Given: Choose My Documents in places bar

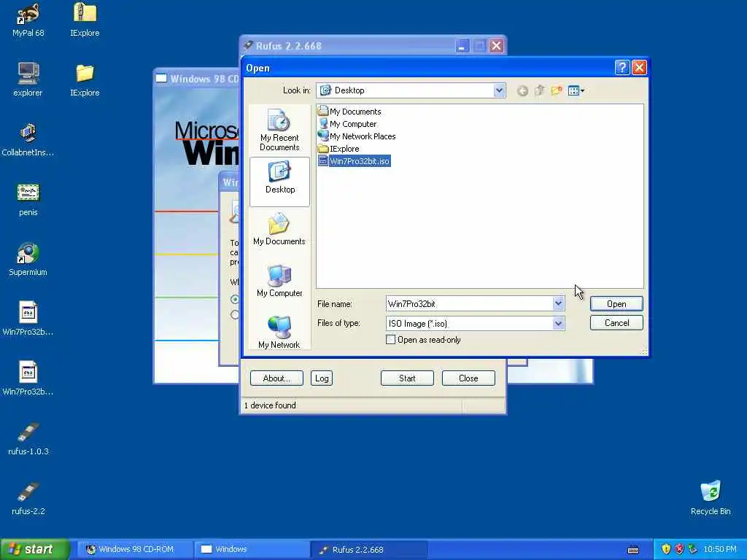Looking at the screenshot, I should click(279, 230).
